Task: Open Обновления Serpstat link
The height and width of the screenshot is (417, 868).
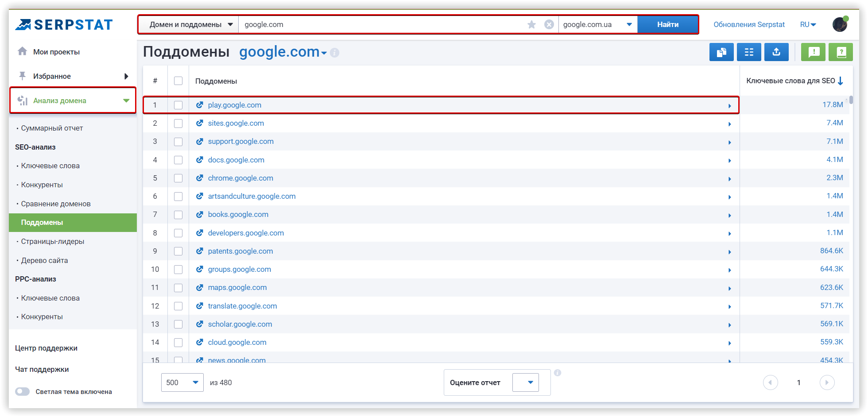Action: click(x=749, y=25)
